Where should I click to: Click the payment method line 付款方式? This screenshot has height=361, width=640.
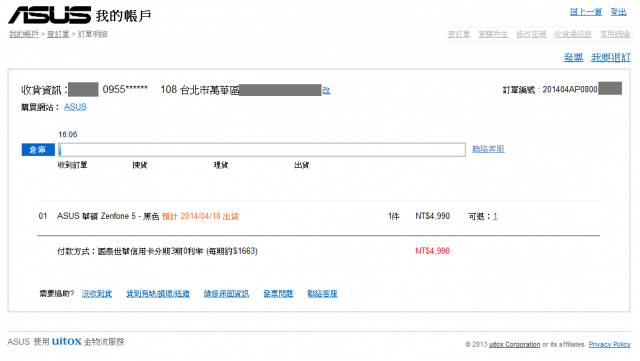tap(157, 251)
